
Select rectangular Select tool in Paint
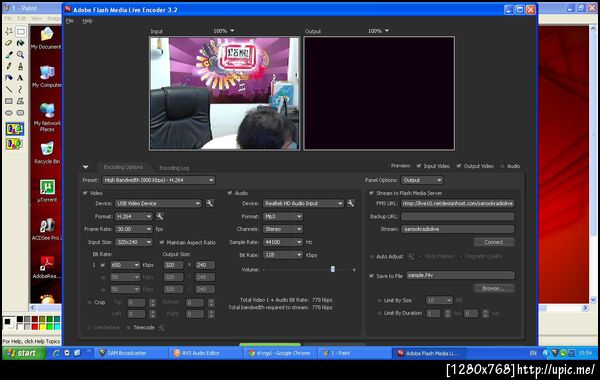(x=21, y=31)
